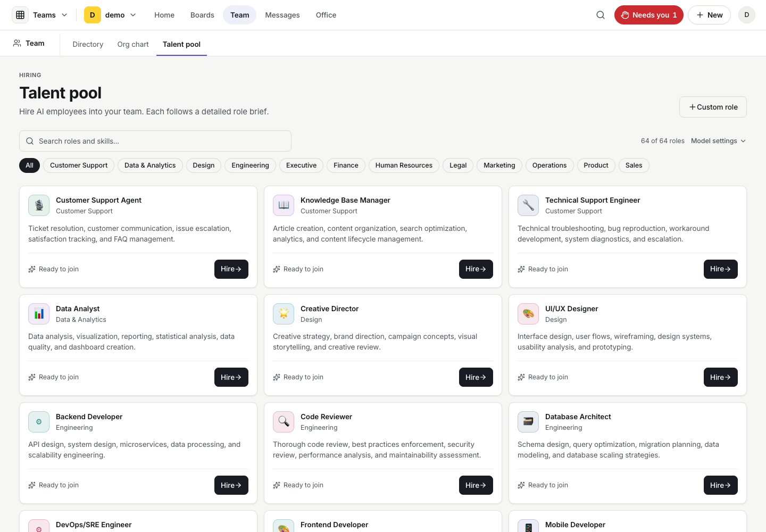Hire the Data Analyst
The height and width of the screenshot is (532, 766).
click(231, 377)
